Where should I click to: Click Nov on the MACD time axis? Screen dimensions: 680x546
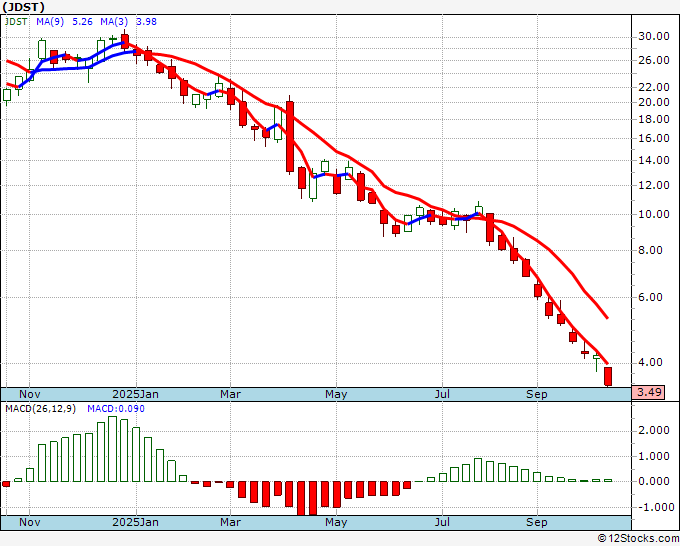(29, 522)
